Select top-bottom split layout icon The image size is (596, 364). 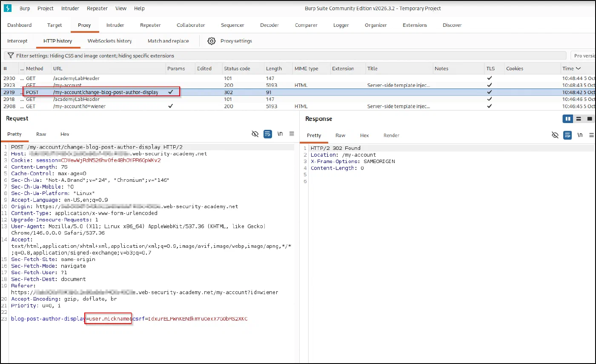pos(579,119)
